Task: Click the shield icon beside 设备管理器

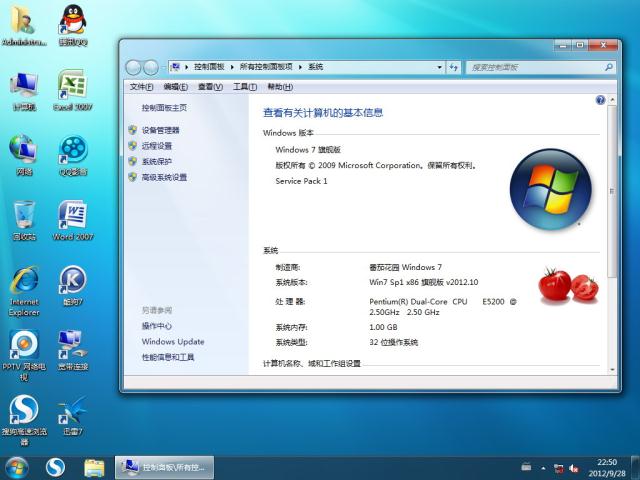Action: pos(132,130)
